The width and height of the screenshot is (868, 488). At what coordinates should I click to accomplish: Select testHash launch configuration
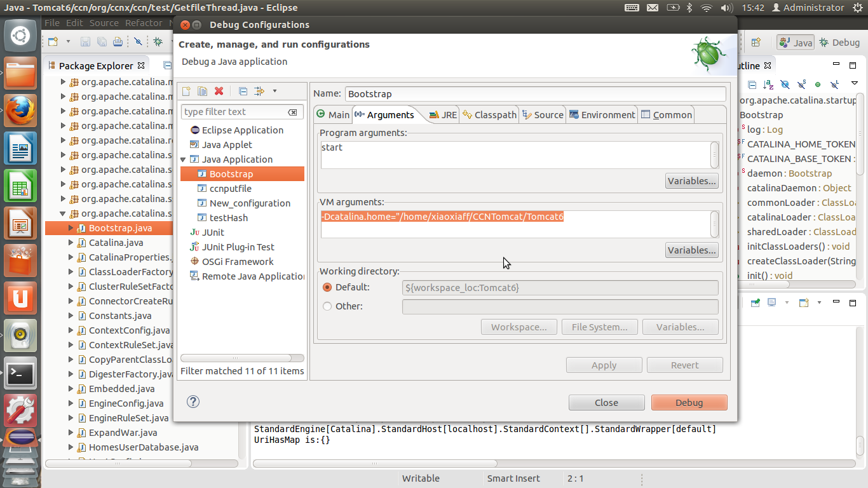click(228, 218)
